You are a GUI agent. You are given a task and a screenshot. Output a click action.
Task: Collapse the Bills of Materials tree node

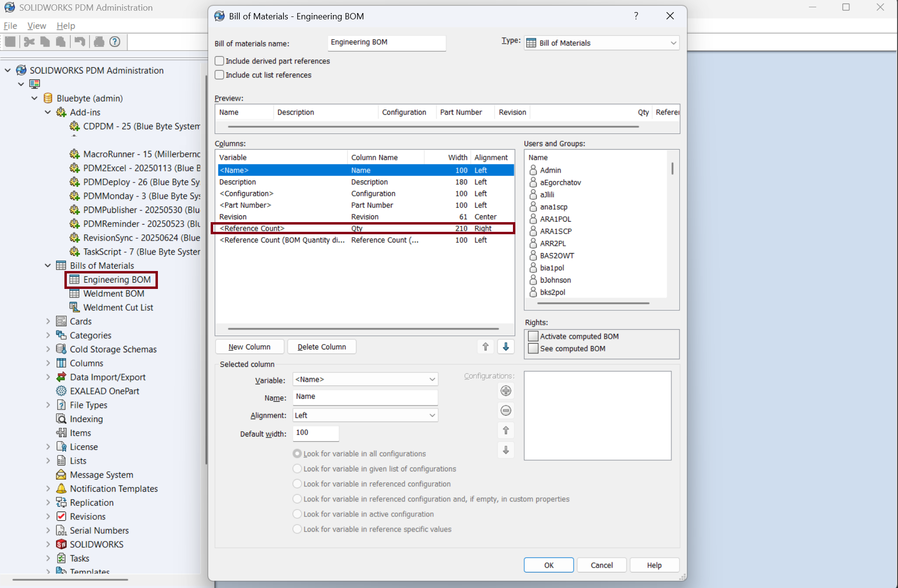point(47,266)
